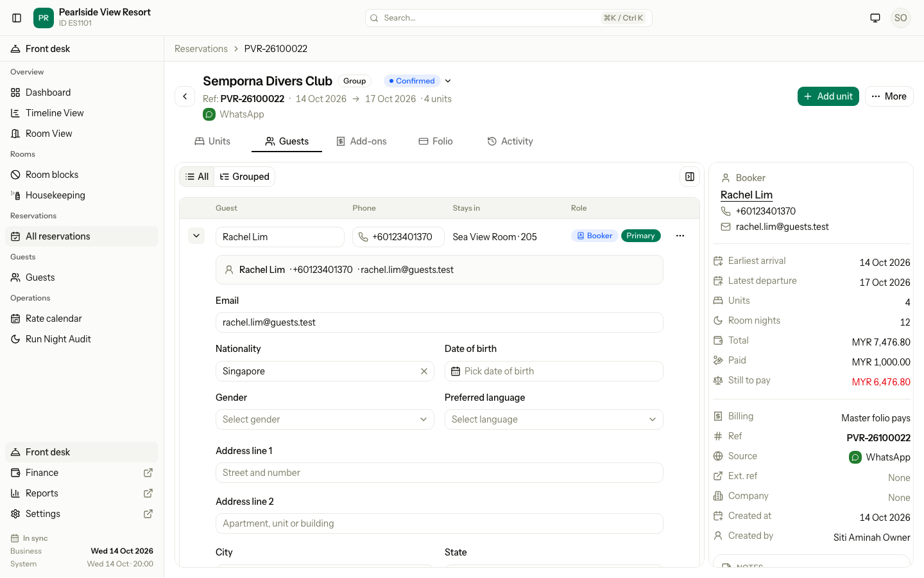Open the display monitor icon in header
924x578 pixels.
875,18
